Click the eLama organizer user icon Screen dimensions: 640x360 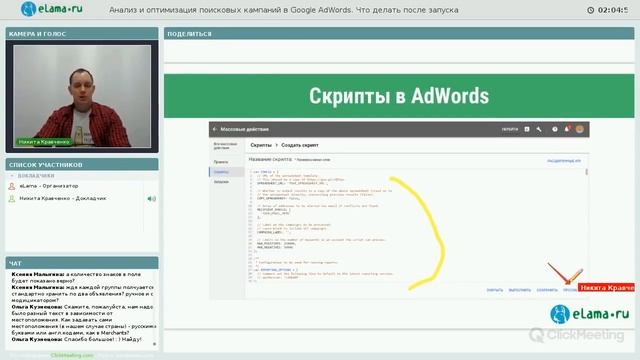pyautogui.click(x=12, y=186)
